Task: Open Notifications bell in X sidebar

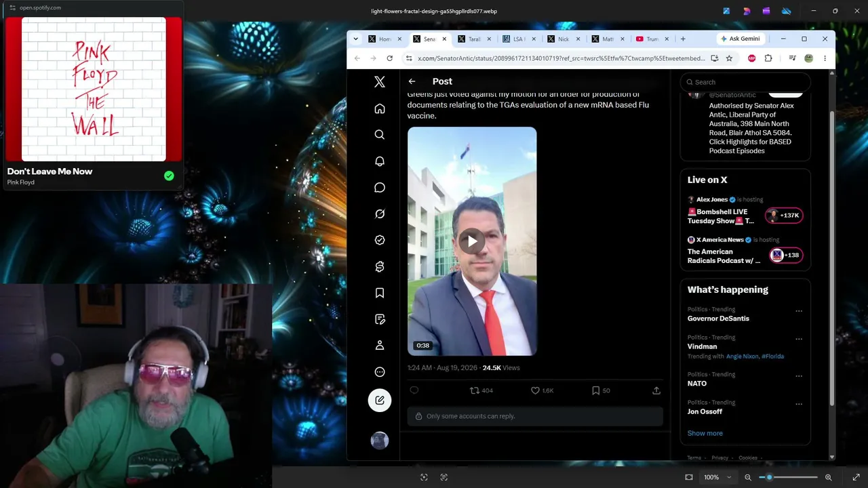Action: click(380, 161)
